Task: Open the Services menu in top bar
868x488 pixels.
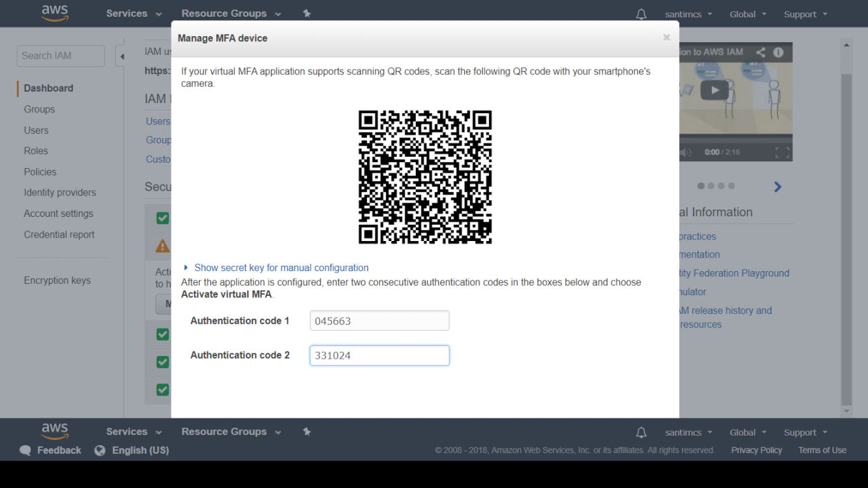Action: 134,13
